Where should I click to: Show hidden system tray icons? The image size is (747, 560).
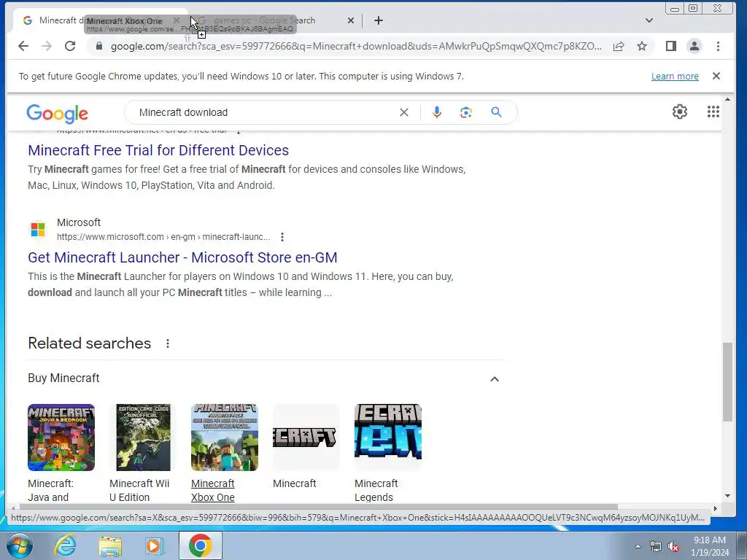pos(638,545)
